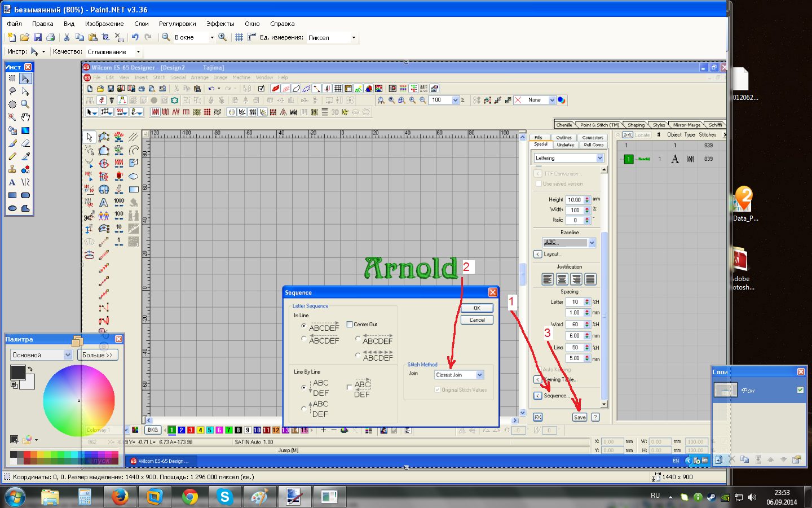This screenshot has width=812, height=508.
Task: Select the Paint Bucket tool
Action: 12,130
